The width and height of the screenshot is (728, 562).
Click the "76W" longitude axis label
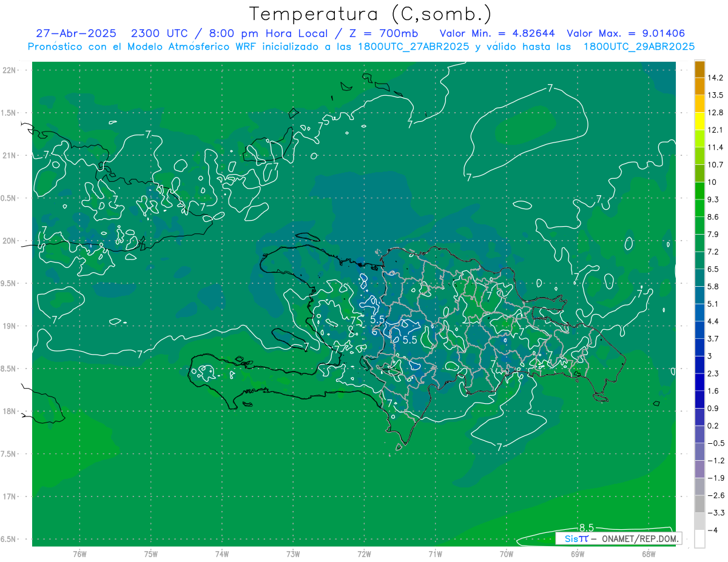(x=79, y=554)
